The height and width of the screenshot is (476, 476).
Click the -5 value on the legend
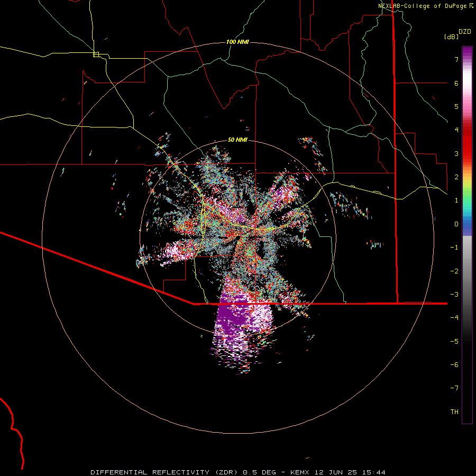(x=454, y=342)
